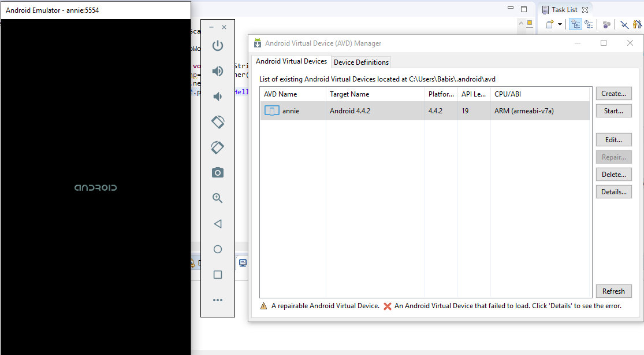
Task: Switch to the Android Virtual Devices tab
Action: click(x=291, y=61)
